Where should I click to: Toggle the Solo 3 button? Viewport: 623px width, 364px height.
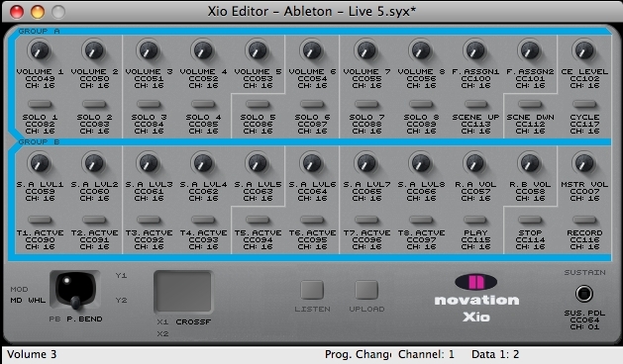(x=149, y=105)
